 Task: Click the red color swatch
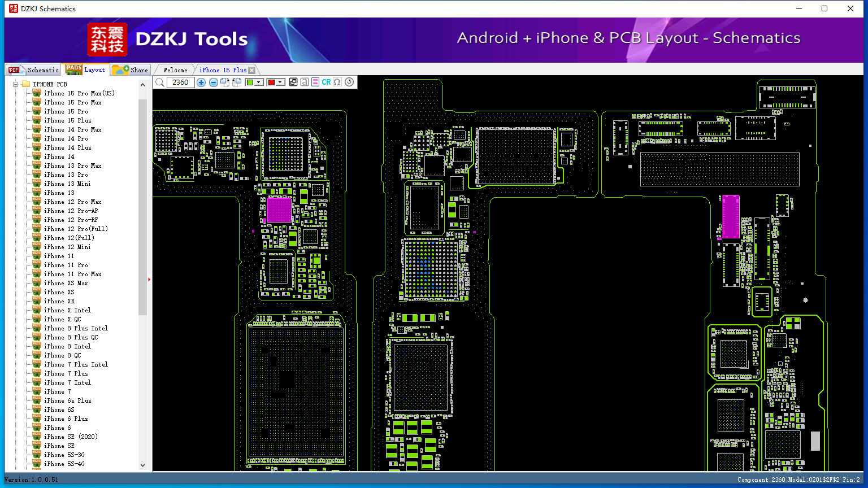pyautogui.click(x=271, y=82)
